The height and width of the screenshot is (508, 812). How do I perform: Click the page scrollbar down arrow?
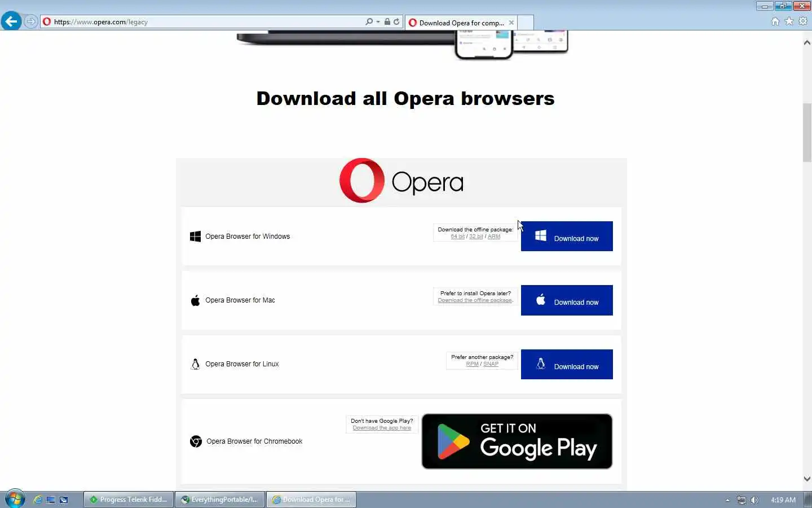(807, 479)
